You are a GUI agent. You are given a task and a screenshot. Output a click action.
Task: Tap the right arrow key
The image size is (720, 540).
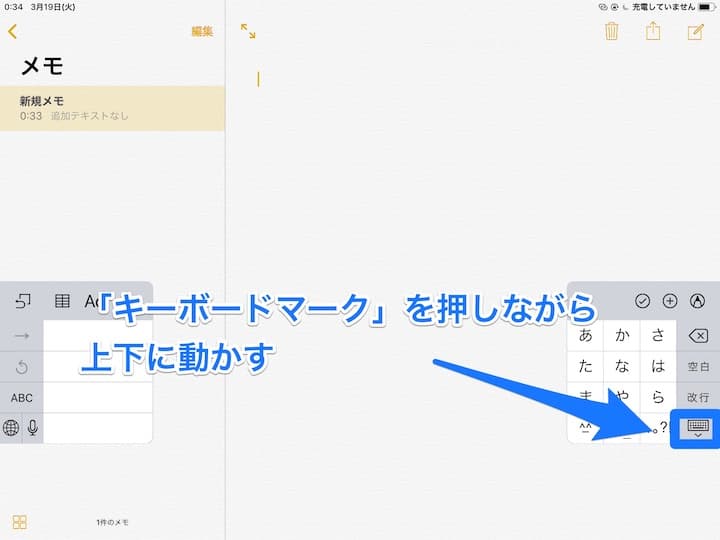(22, 336)
